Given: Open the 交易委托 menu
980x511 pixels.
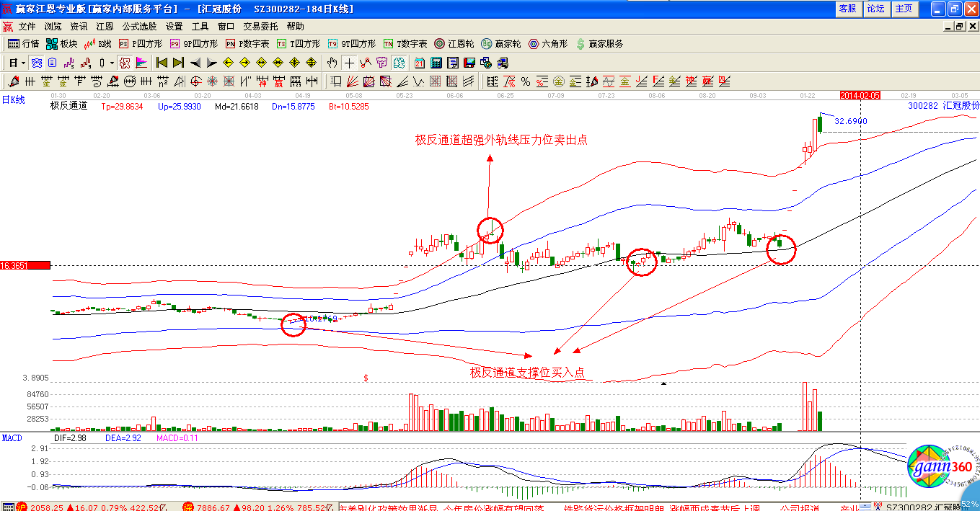Looking at the screenshot, I should 260,26.
